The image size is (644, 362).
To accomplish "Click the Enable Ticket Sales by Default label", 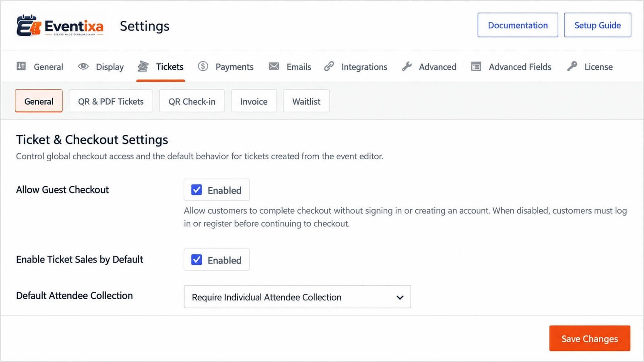I will pyautogui.click(x=80, y=260).
